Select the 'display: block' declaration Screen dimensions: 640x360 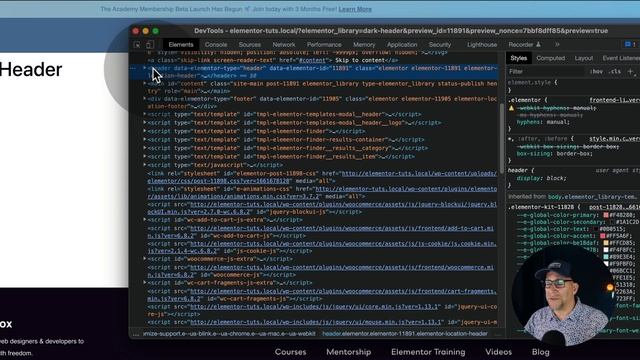click(x=542, y=178)
